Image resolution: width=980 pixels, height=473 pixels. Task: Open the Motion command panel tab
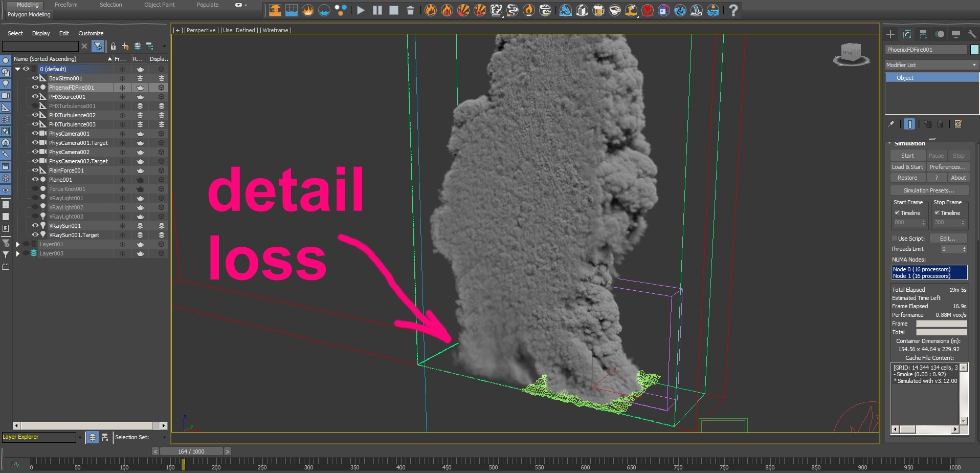point(940,34)
